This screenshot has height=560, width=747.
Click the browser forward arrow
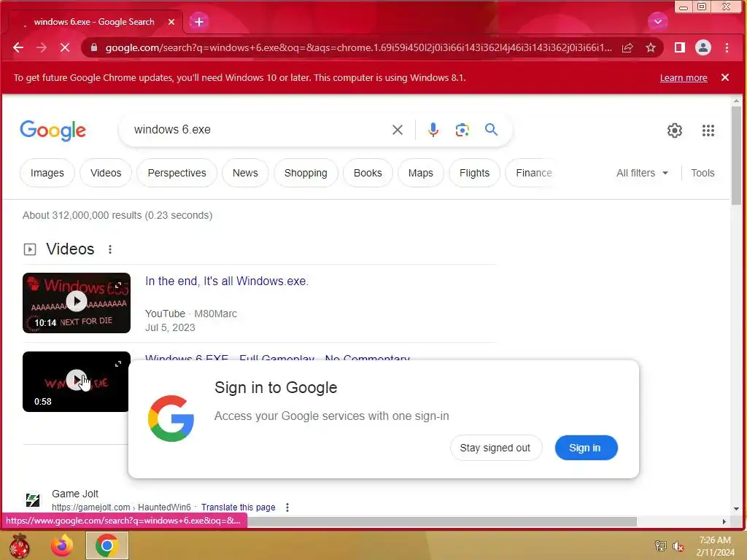(42, 47)
